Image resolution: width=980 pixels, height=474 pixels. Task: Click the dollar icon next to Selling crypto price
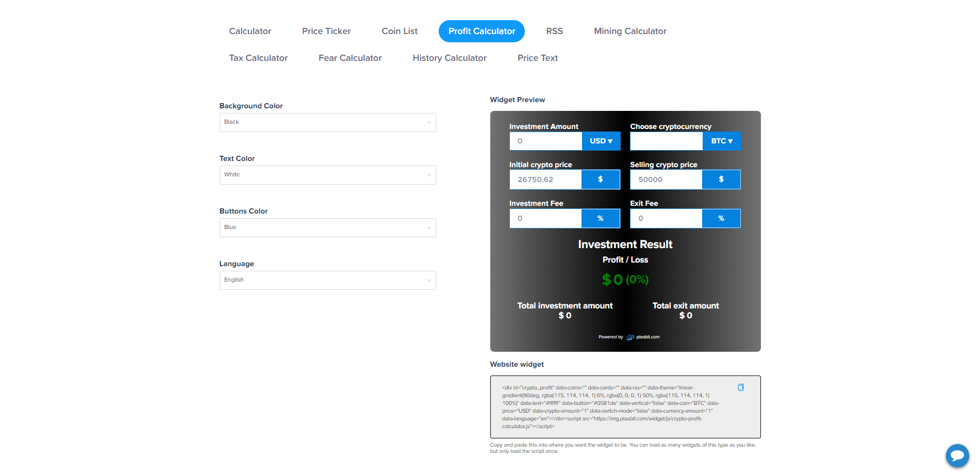click(x=721, y=179)
